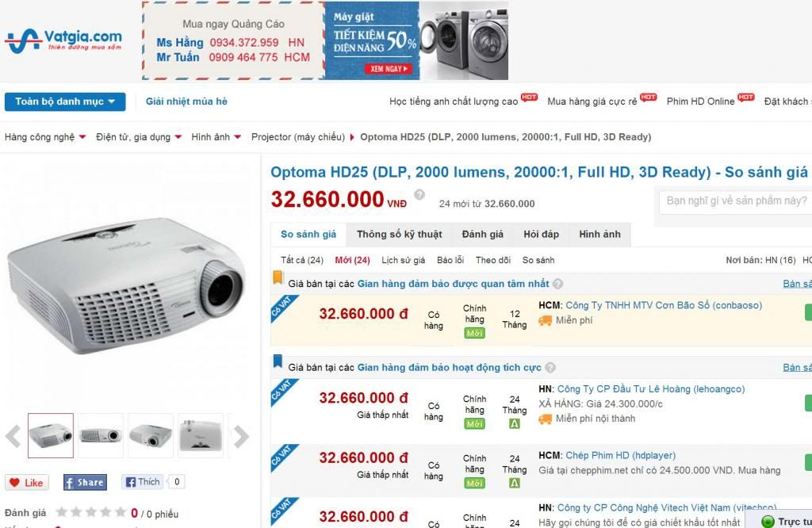812x528 pixels.
Task: Open seller link 'Công Ty TNHH MTV Cơn Bão Số'
Action: [x=664, y=305]
